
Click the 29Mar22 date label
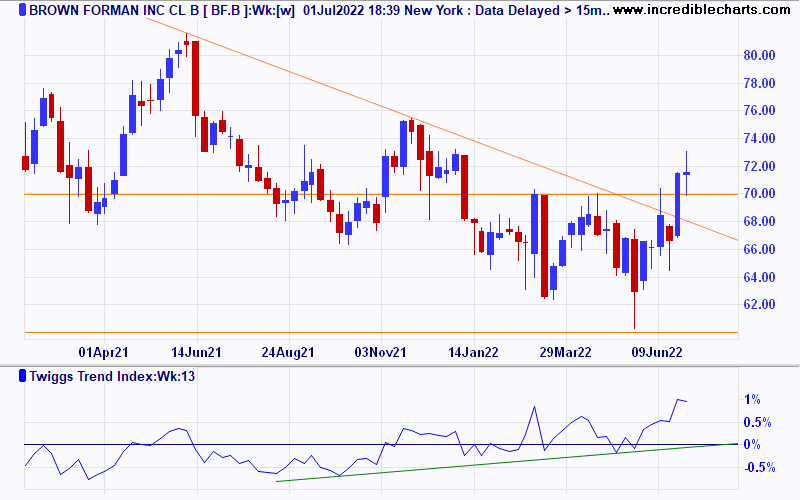pos(565,353)
